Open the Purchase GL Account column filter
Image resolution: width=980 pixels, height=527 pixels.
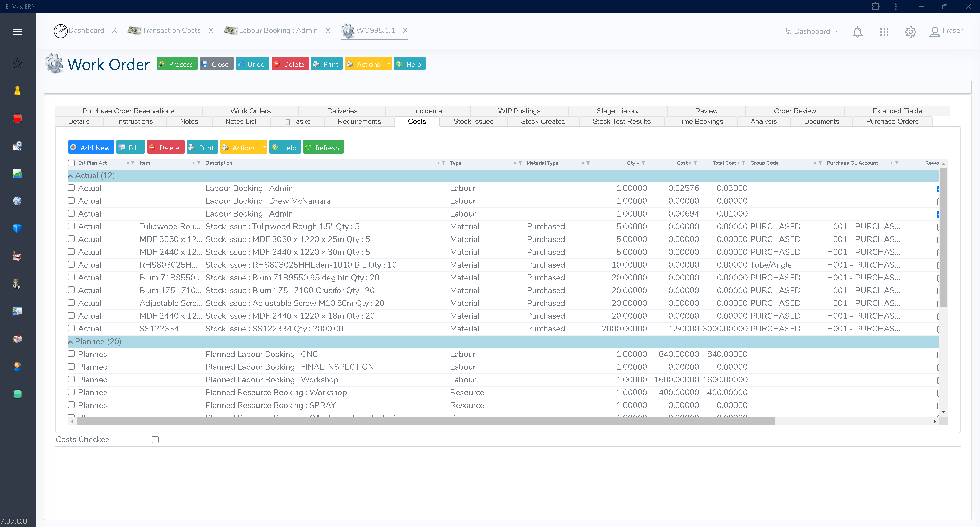tap(897, 163)
